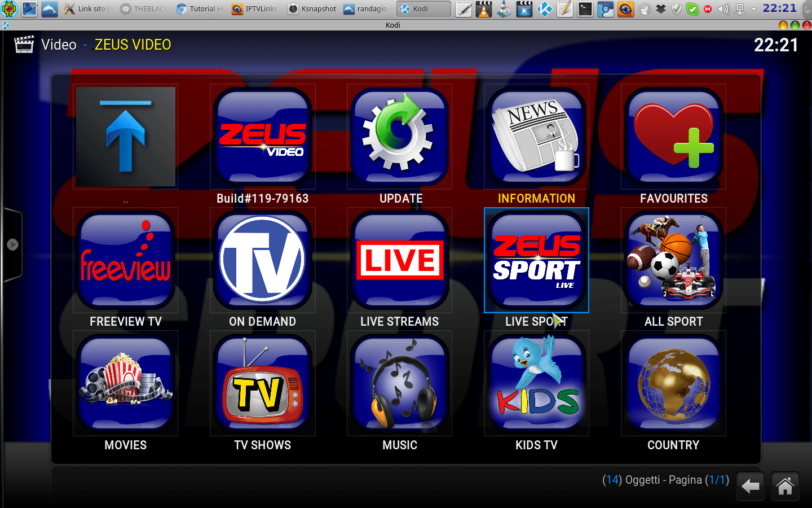Open TV SHOWS retro television icon
Viewport: 812px width, 508px height.
click(263, 383)
